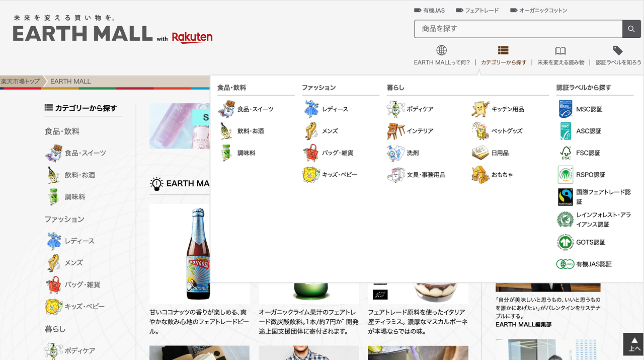Click the sidebar 食品・スイーツ icon

(54, 153)
